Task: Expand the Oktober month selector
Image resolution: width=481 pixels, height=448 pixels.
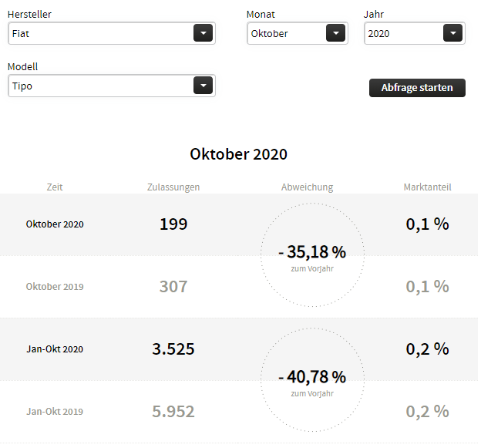Action: point(287,33)
